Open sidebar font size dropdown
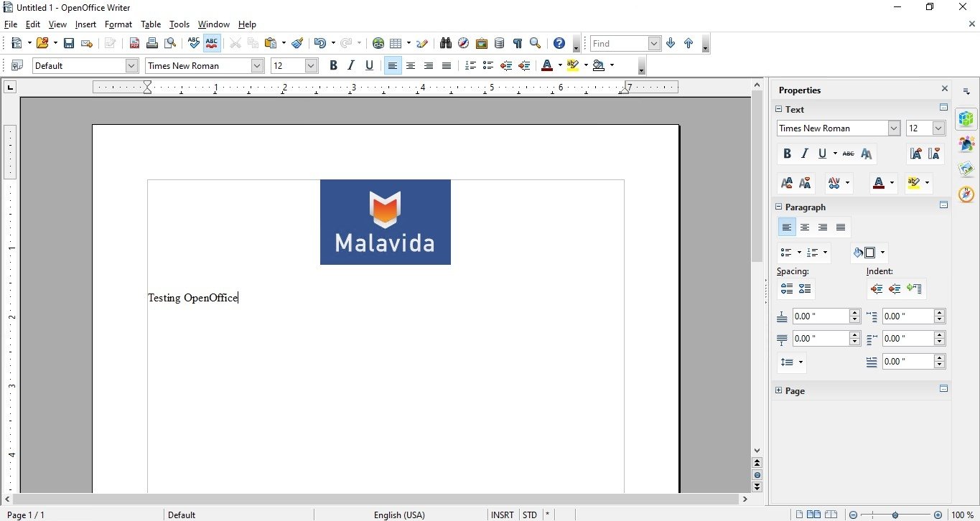Viewport: 980px width, 521px height. pyautogui.click(x=939, y=128)
